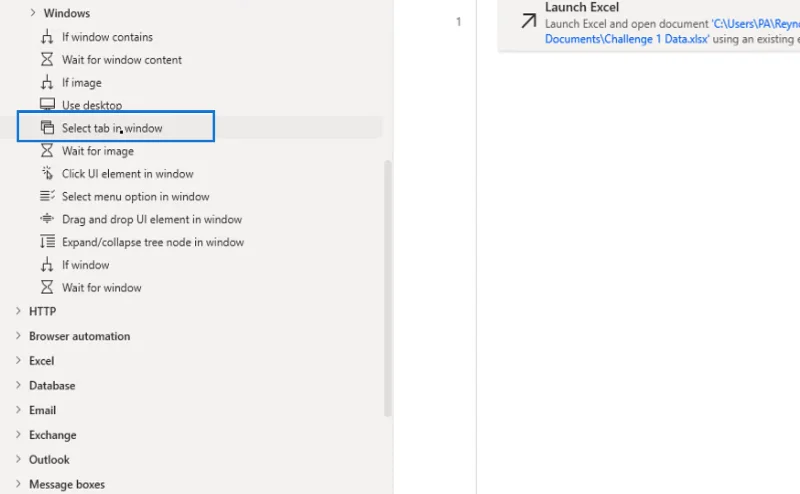Click the 'Launch Excel' step title
Image resolution: width=800 pixels, height=494 pixels.
(582, 7)
